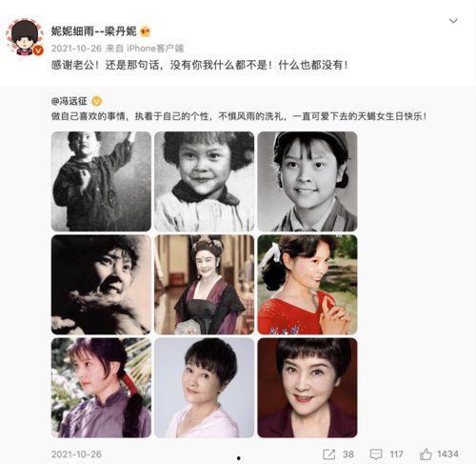Viewport: 476px width, 464px height.
Task: Open the ancient costume photo thumbnail
Action: pyautogui.click(x=204, y=285)
